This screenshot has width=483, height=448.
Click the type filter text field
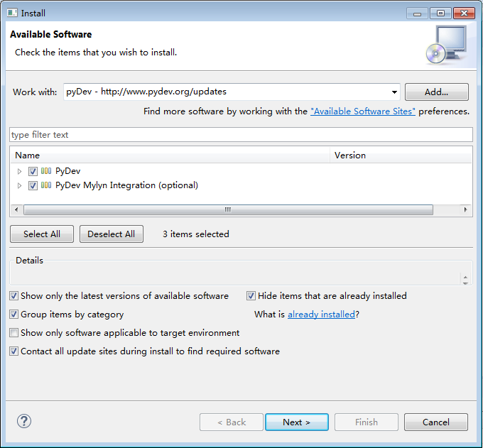tap(241, 135)
